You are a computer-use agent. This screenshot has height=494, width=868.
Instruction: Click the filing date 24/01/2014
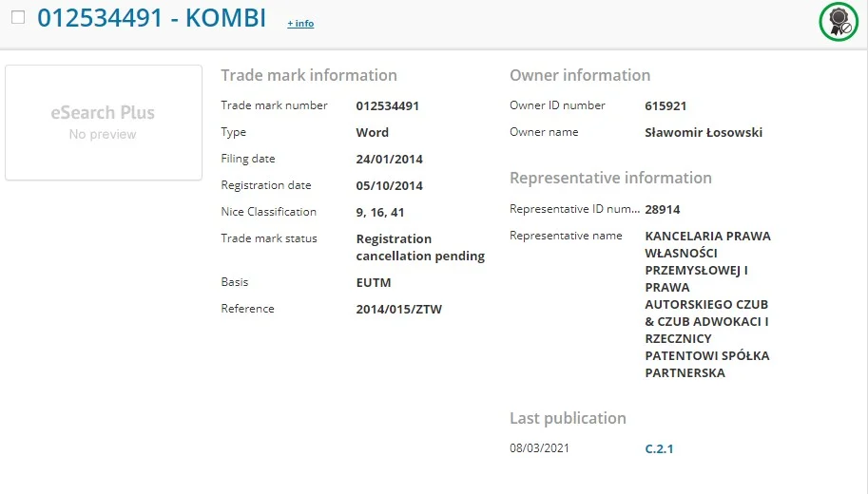click(x=389, y=160)
